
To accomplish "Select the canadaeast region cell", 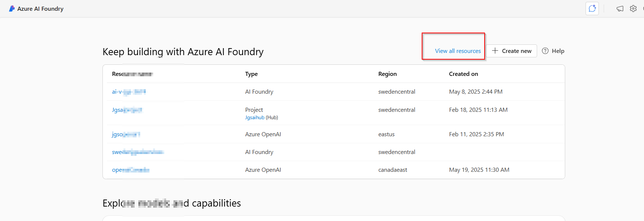I will (x=392, y=170).
